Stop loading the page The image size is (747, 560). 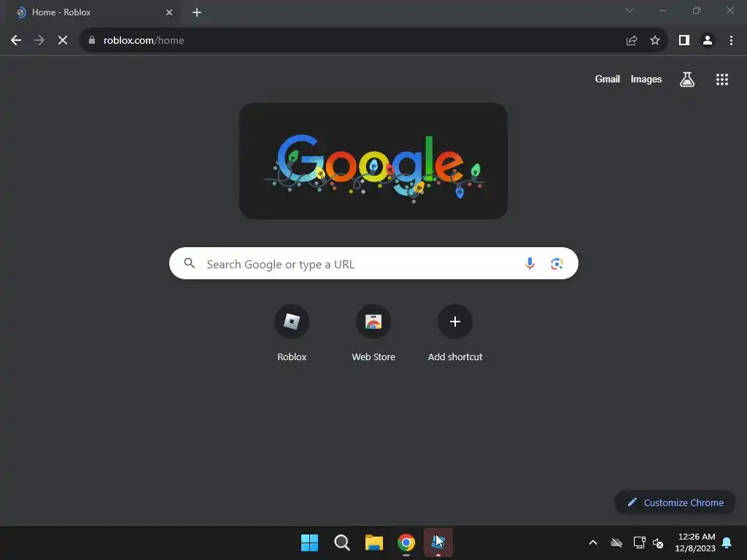click(x=63, y=41)
